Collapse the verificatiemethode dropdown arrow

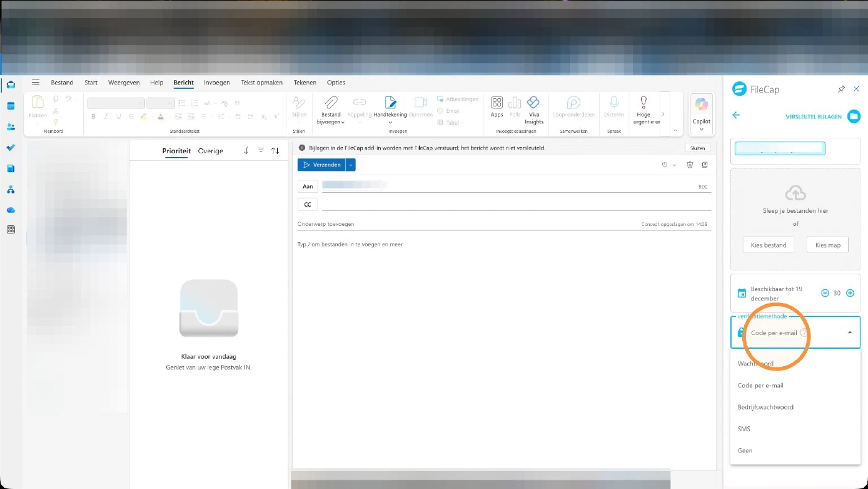(850, 333)
